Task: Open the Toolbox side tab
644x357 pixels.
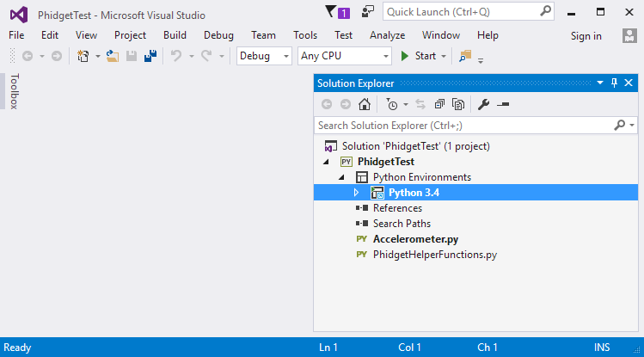Action: (14, 91)
